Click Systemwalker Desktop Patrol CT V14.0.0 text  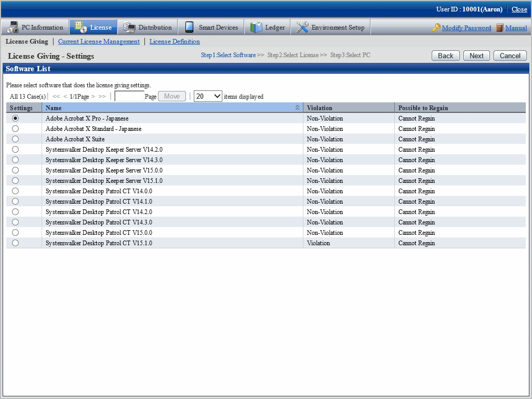[99, 191]
